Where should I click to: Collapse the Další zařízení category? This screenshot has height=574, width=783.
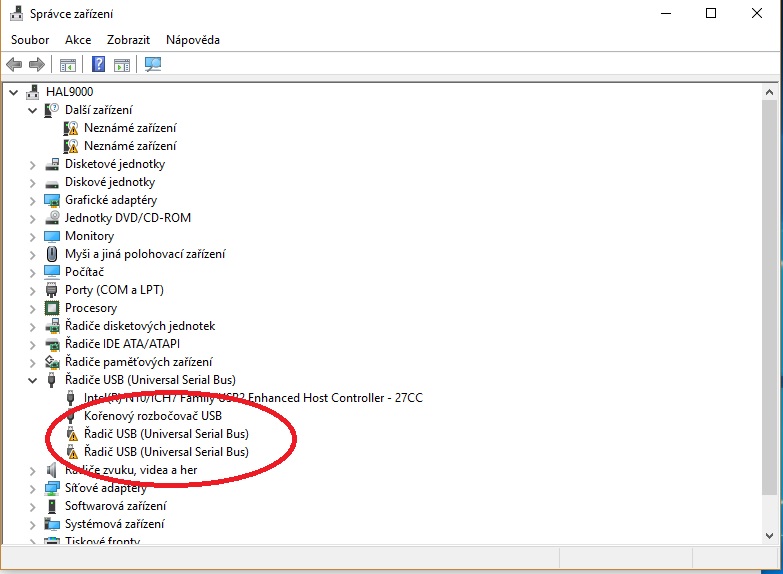[x=33, y=110]
